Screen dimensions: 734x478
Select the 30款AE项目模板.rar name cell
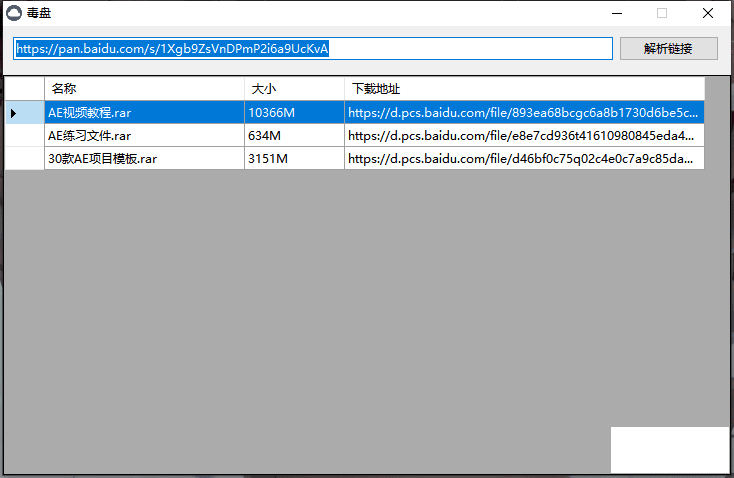click(145, 158)
